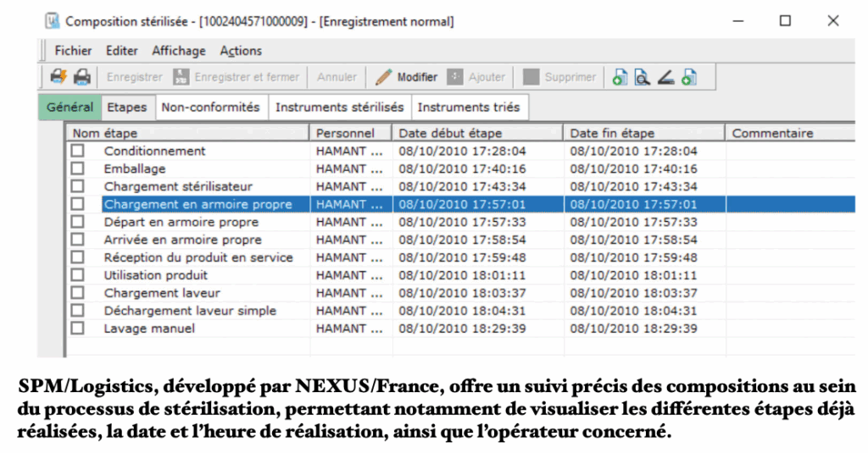Toggle the Utilisation produit checkbox

(x=78, y=275)
